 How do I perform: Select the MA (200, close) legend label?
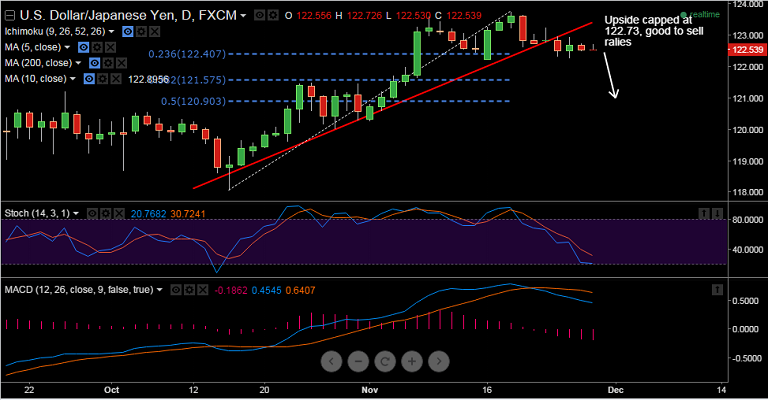(38, 63)
